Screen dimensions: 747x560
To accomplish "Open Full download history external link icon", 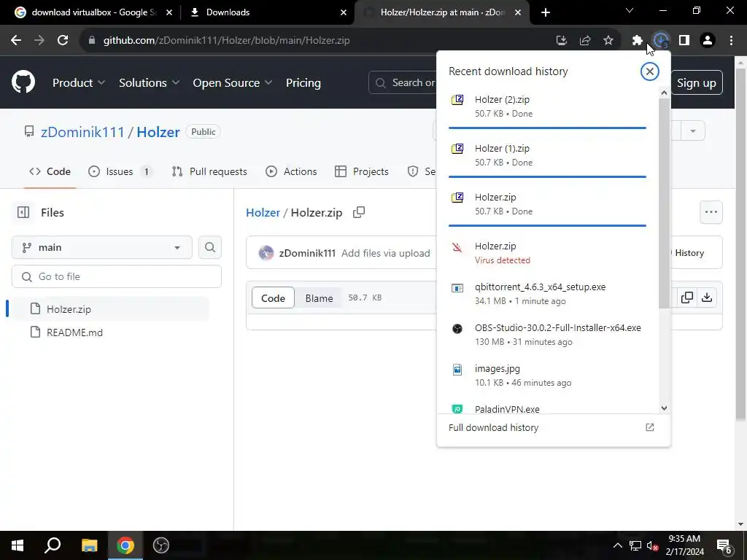I will pyautogui.click(x=650, y=427).
